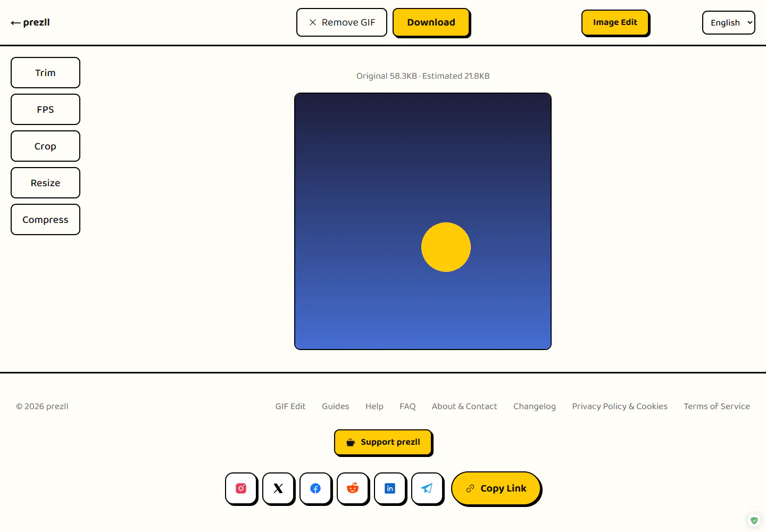Screen dimensions: 766x532
Task: Open the Resize tool
Action: [45, 183]
